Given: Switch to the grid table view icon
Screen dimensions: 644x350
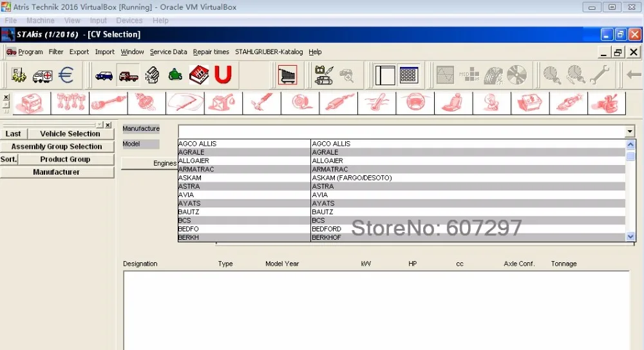Looking at the screenshot, I should click(408, 75).
